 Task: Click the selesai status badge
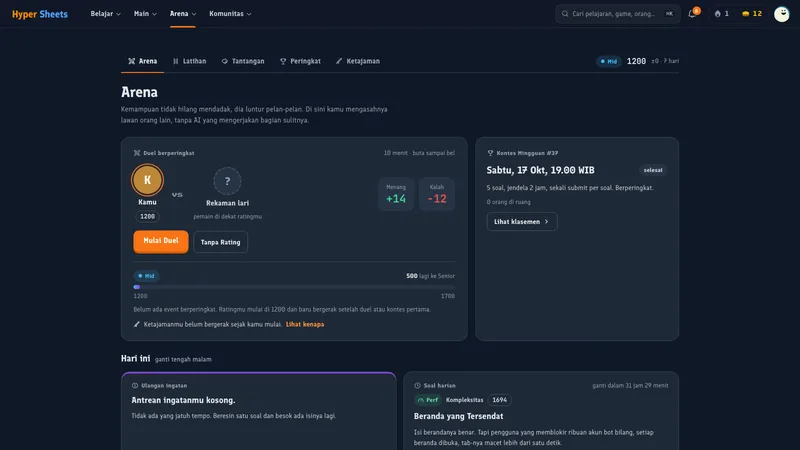[653, 170]
